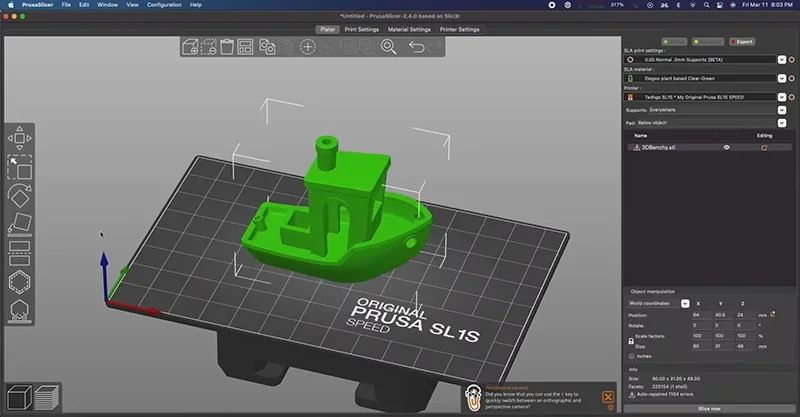Screen dimensions: 800x417
Task: Open Printer preset dropdown
Action: (x=782, y=97)
